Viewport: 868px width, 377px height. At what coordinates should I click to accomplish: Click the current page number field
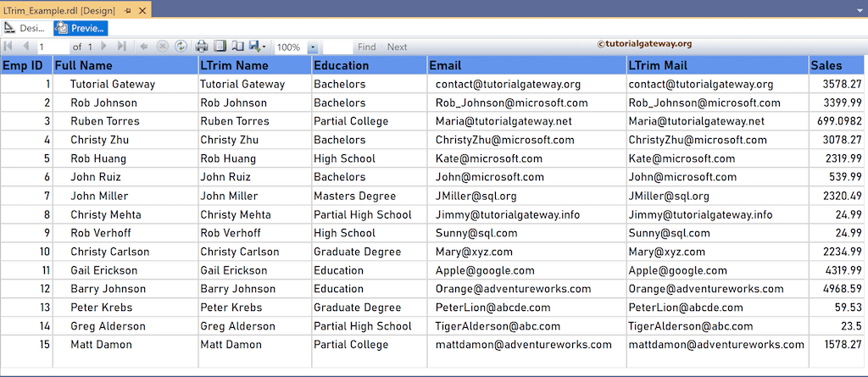(53, 47)
